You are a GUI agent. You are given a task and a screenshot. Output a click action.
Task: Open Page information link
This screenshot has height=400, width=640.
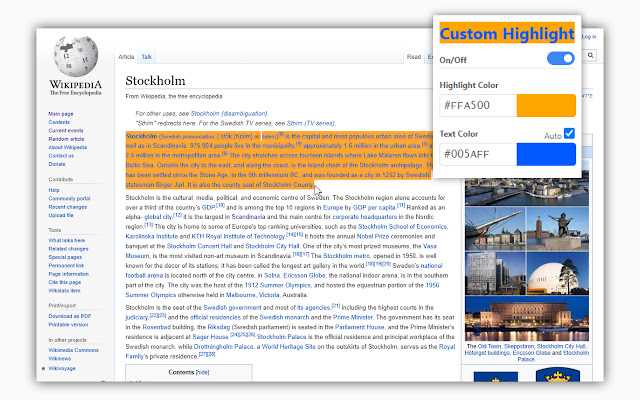(x=68, y=274)
